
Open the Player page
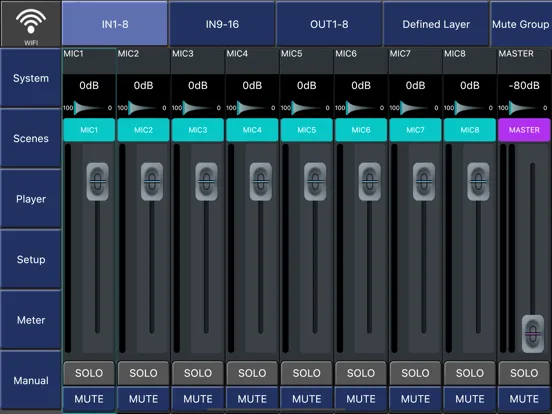(31, 199)
